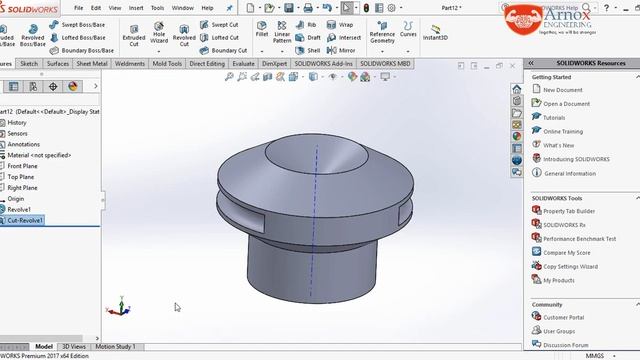Switch to the DimXpertManager crosshair tab

pos(53,86)
